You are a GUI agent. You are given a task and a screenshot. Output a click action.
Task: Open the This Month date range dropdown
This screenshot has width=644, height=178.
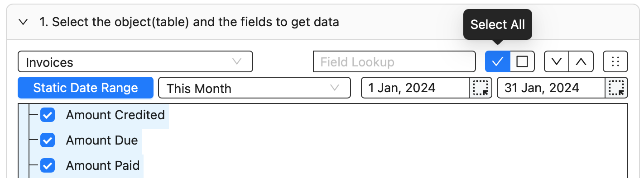pyautogui.click(x=255, y=88)
